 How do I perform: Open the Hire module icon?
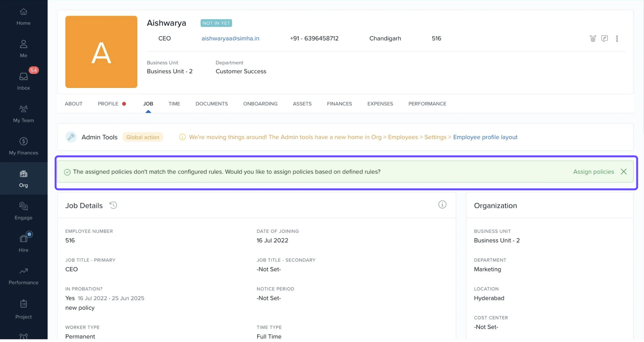23,243
